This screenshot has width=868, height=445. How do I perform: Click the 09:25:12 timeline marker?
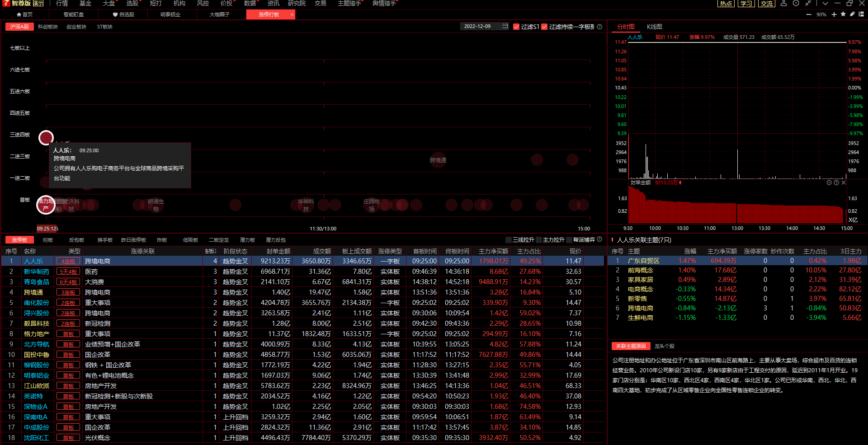pyautogui.click(x=47, y=229)
